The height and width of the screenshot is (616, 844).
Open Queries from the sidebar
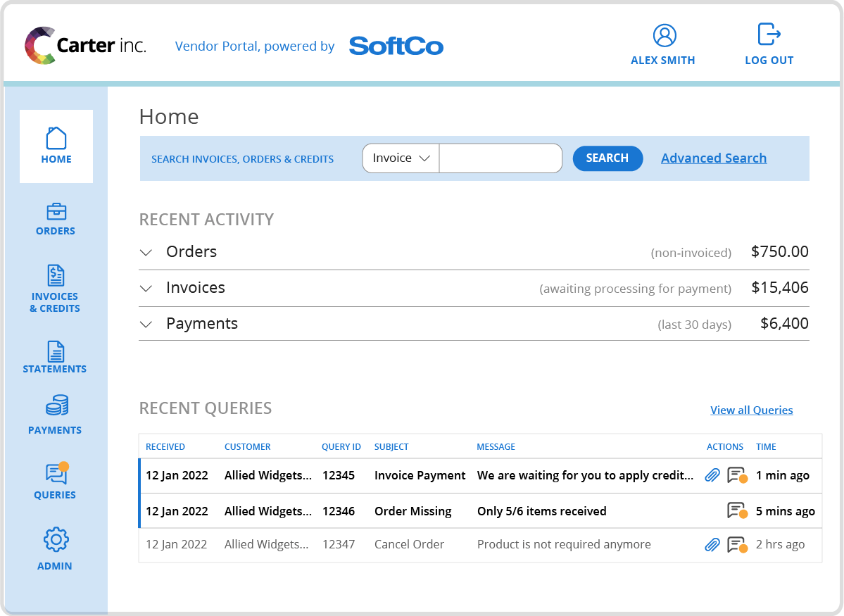[x=55, y=480]
